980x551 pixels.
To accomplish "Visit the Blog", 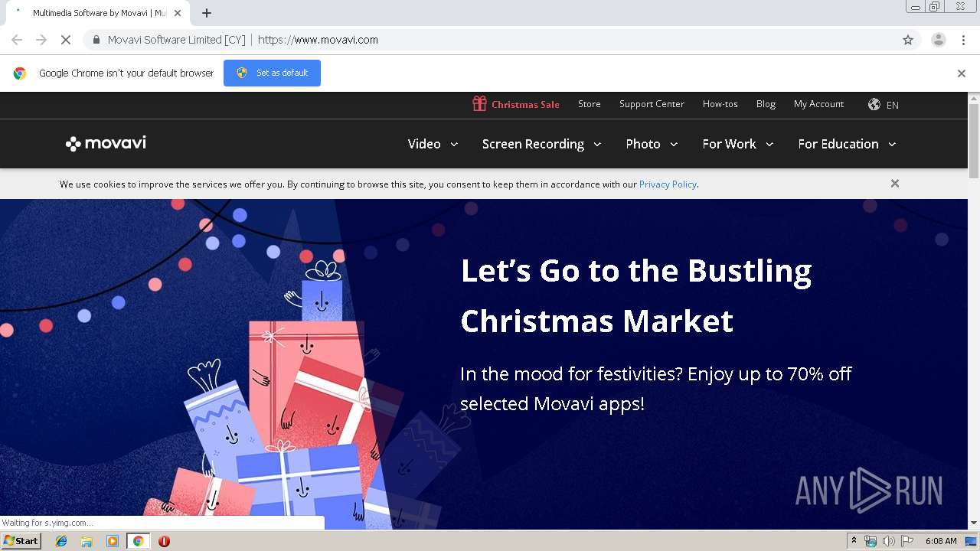I will 766,104.
